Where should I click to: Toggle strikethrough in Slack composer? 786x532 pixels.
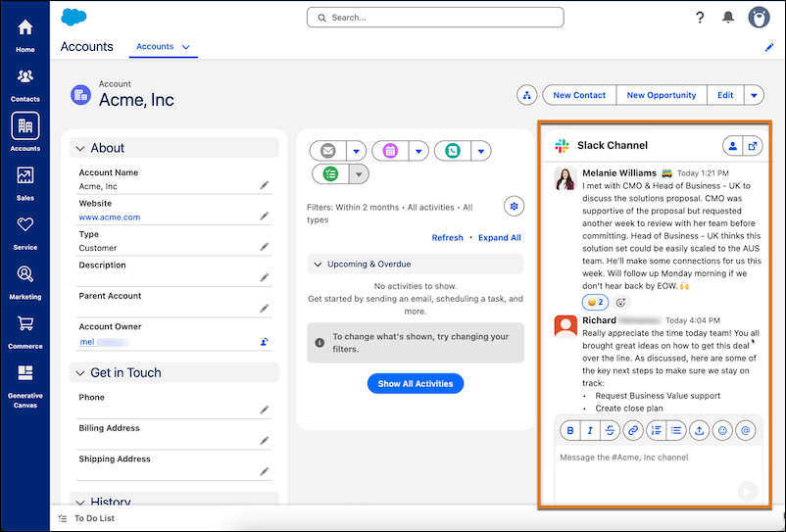[610, 430]
